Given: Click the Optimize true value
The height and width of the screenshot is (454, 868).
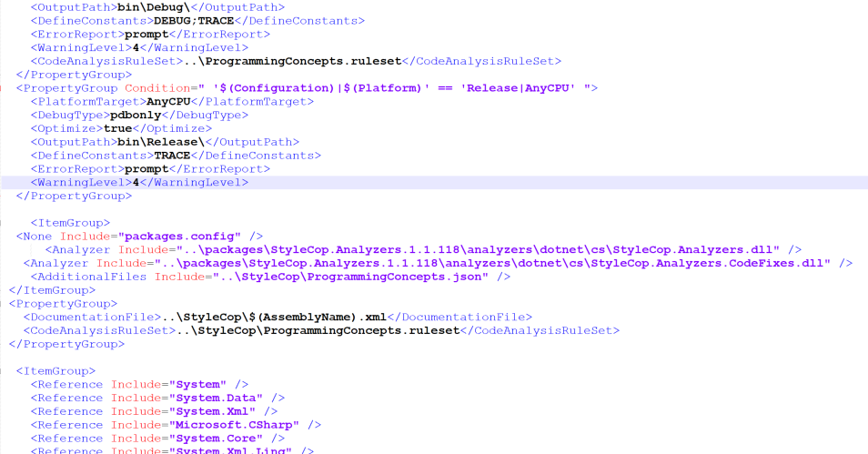Looking at the screenshot, I should pyautogui.click(x=118, y=128).
